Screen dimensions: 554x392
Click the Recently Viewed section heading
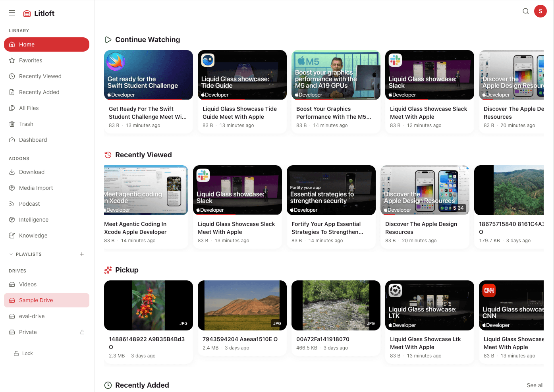point(143,155)
